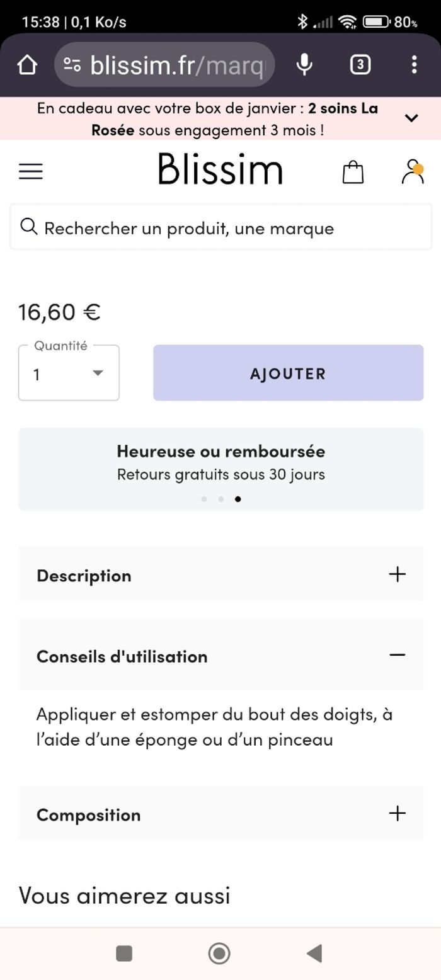
Task: Tap the site info icon in address bar
Action: pyautogui.click(x=72, y=64)
